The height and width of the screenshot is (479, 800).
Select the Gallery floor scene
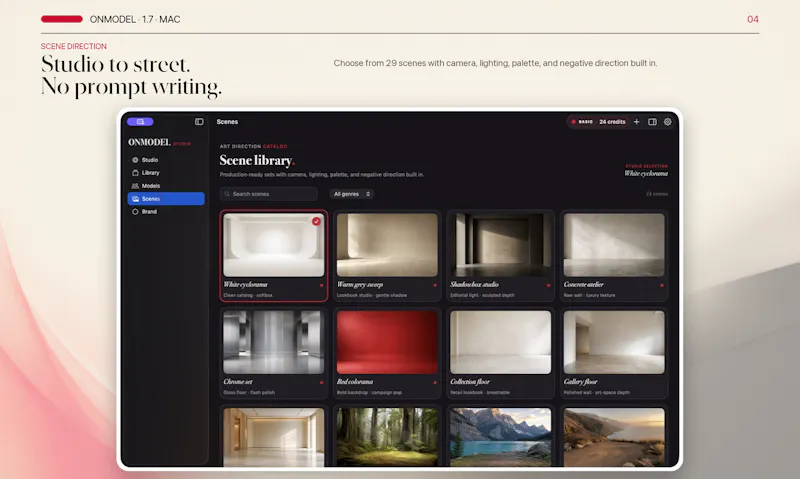tap(614, 353)
